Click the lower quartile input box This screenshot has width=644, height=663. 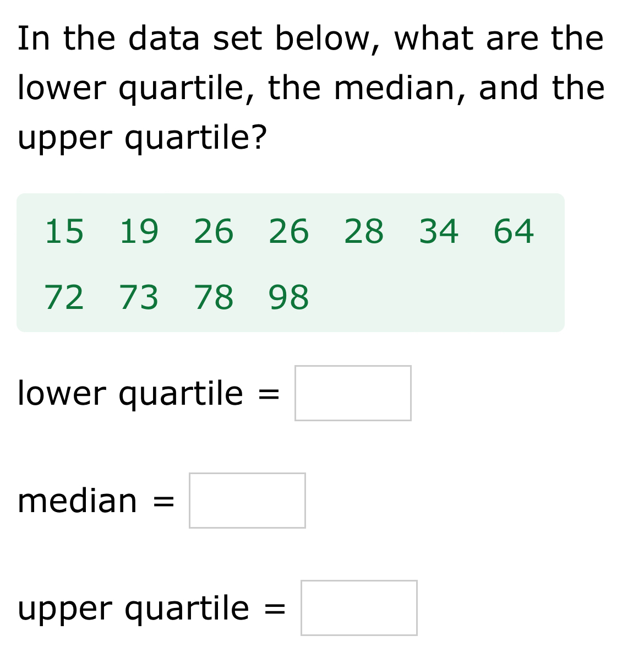pyautogui.click(x=352, y=393)
